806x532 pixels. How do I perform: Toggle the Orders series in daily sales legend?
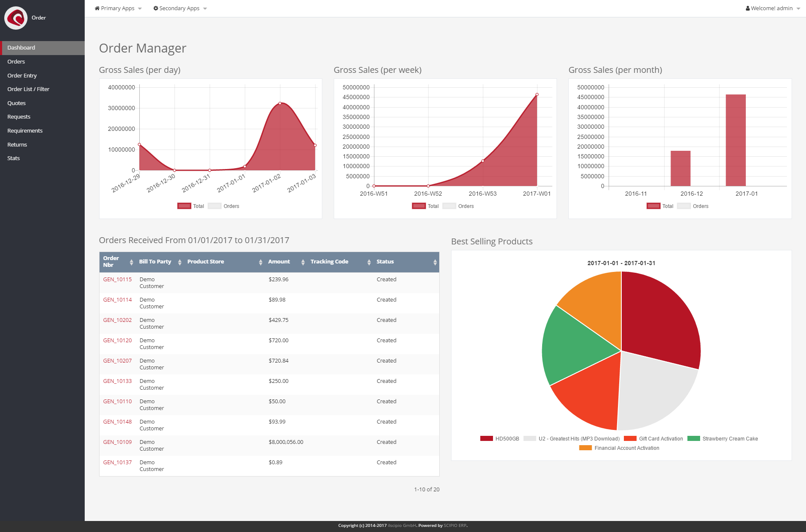click(223, 206)
